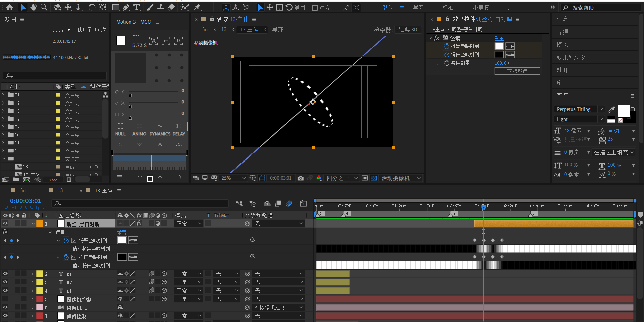Select the Selection arrow tool
This screenshot has height=322, width=644.
tap(23, 7)
